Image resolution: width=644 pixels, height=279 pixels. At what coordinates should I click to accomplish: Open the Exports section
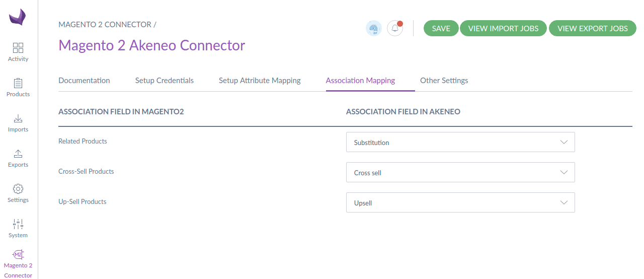(x=18, y=154)
